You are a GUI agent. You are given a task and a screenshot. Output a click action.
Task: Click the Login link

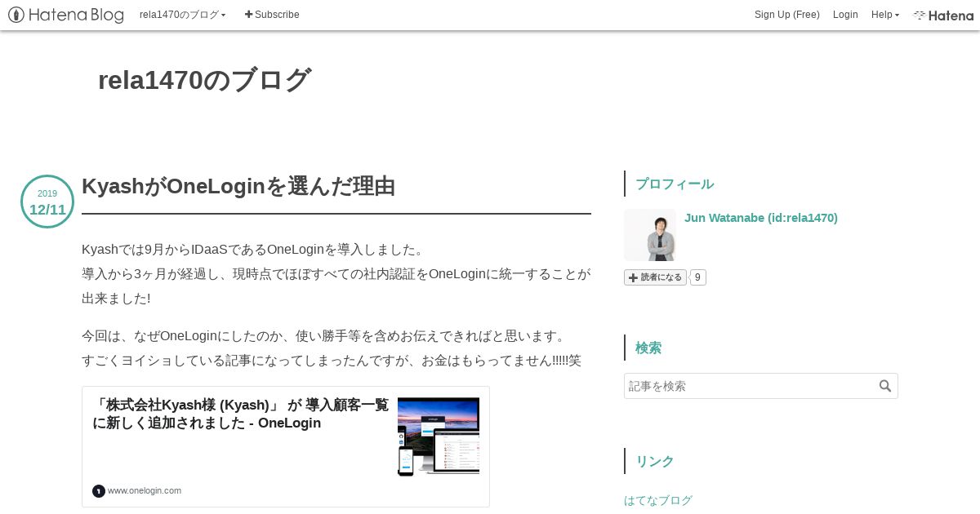coord(845,15)
